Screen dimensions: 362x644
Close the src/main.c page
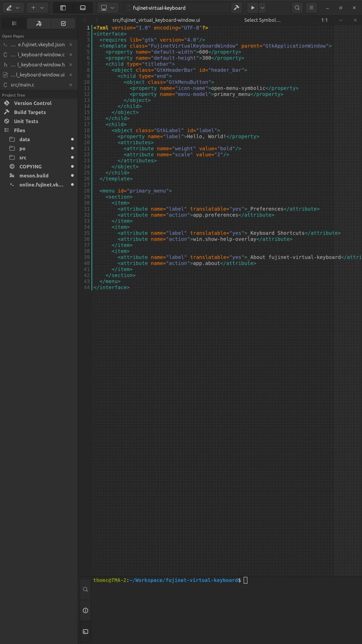click(71, 85)
